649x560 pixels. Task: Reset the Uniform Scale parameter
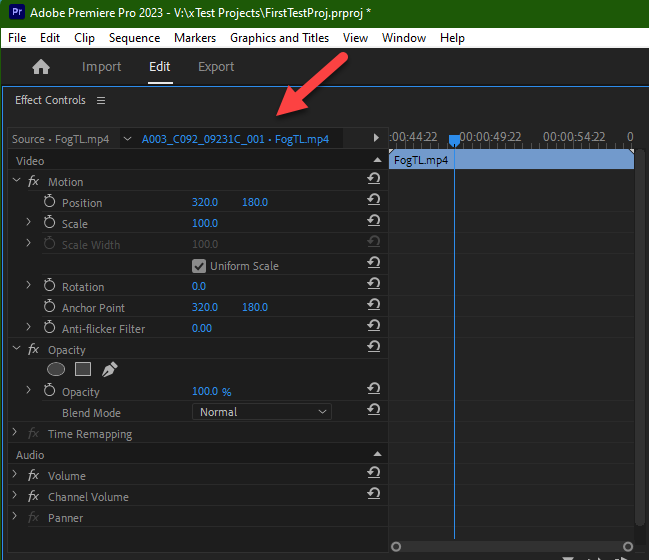point(374,263)
